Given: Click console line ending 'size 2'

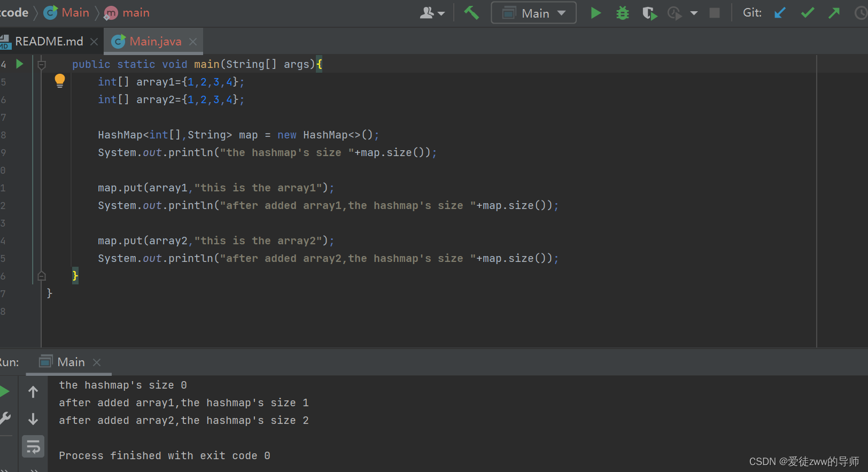Looking at the screenshot, I should (184, 420).
